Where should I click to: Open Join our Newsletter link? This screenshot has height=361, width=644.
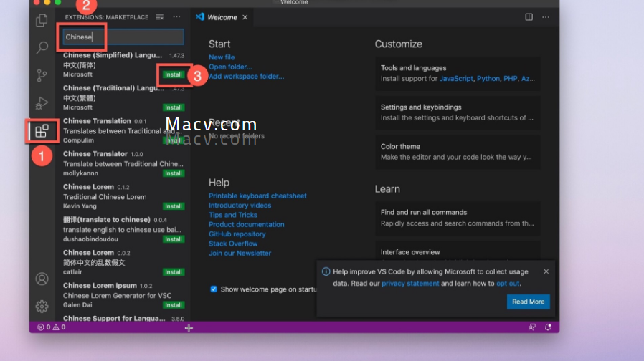point(240,253)
